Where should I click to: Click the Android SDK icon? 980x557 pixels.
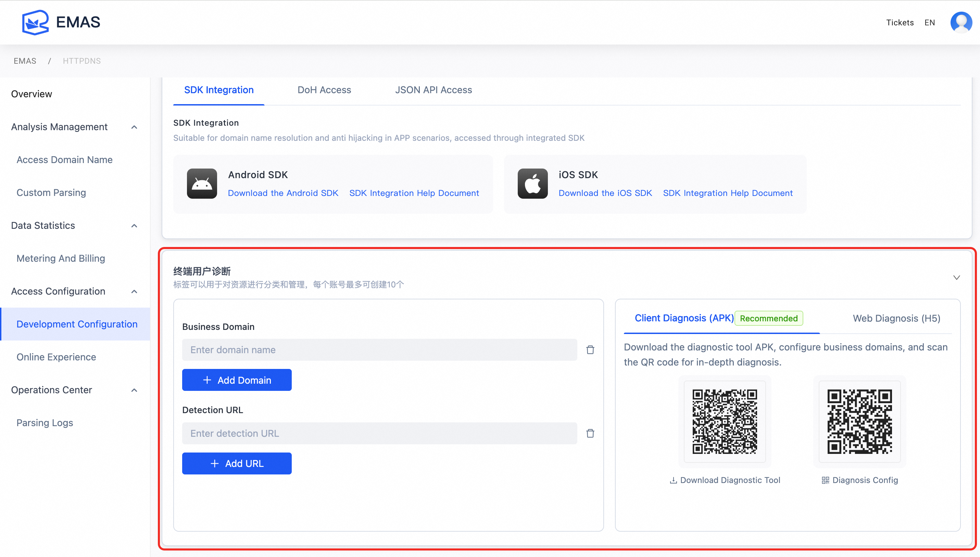(x=202, y=184)
